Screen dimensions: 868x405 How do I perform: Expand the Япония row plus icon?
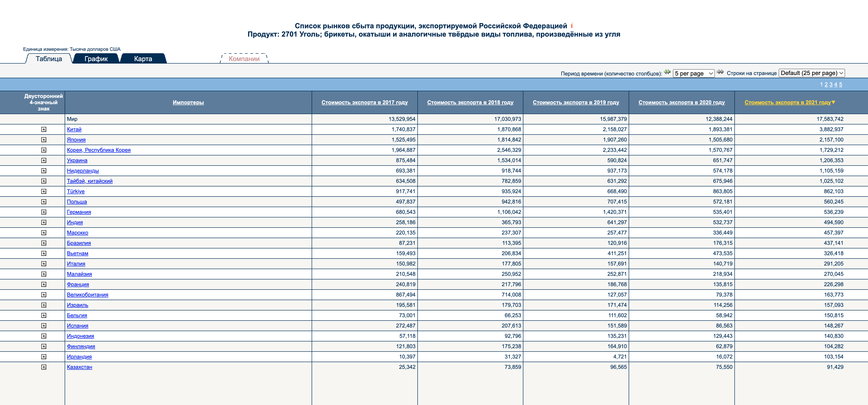click(x=44, y=140)
